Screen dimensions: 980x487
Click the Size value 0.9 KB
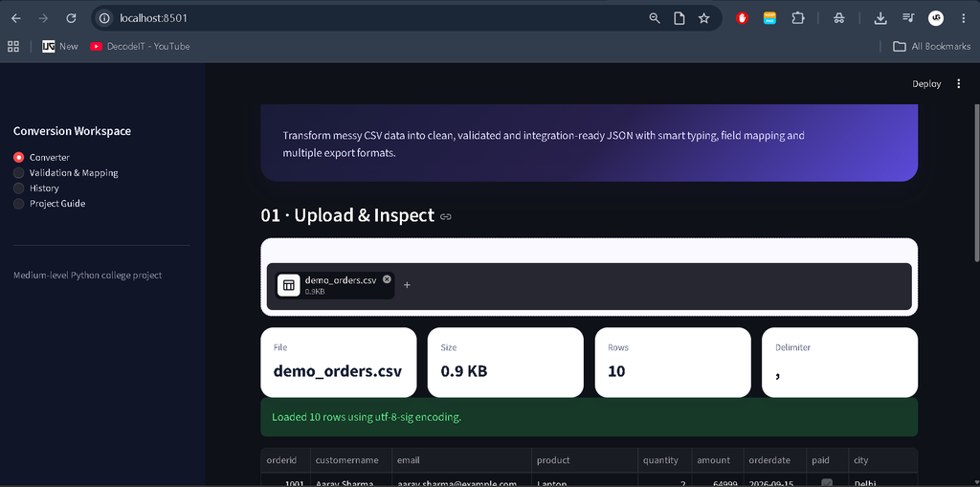464,370
